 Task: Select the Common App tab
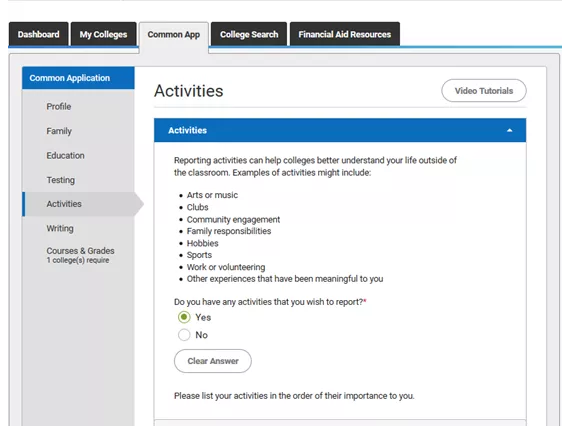174,35
